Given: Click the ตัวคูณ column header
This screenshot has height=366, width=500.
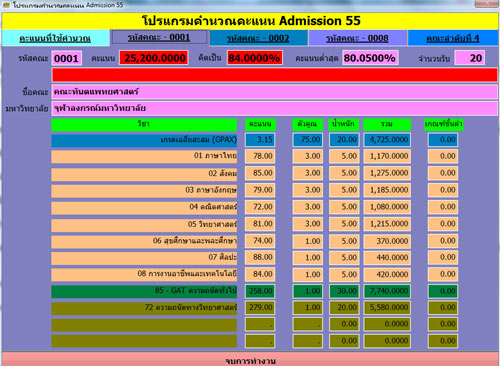Looking at the screenshot, I should click(x=308, y=124).
